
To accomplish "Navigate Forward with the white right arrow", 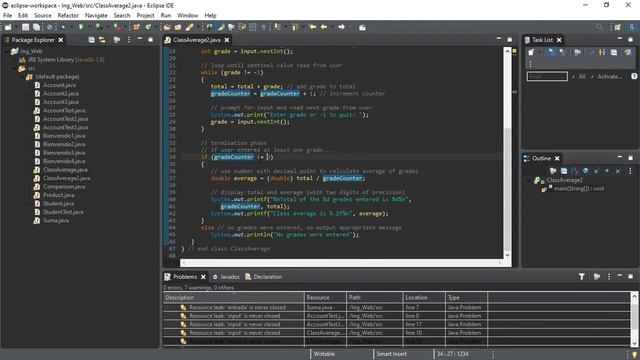I will coord(341,27).
